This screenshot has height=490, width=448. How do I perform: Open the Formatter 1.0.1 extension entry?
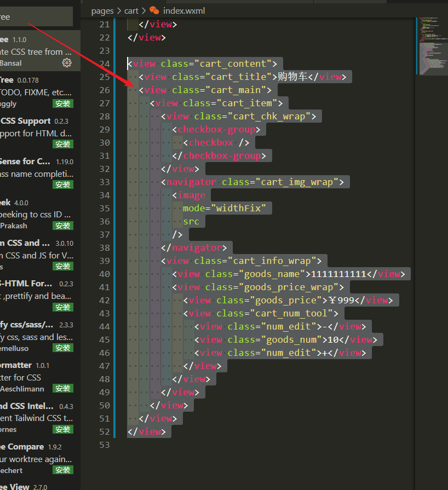pos(40,377)
